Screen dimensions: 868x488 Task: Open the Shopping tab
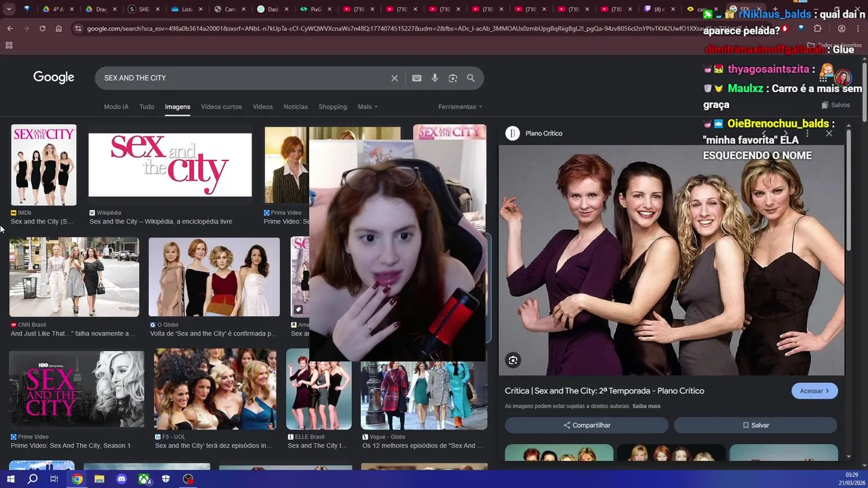(333, 106)
